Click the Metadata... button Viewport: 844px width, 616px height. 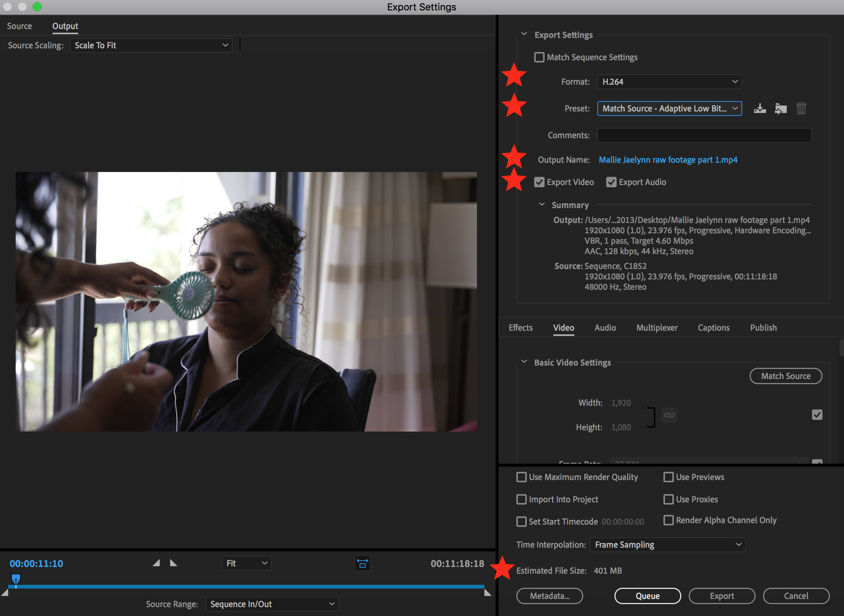coord(549,596)
